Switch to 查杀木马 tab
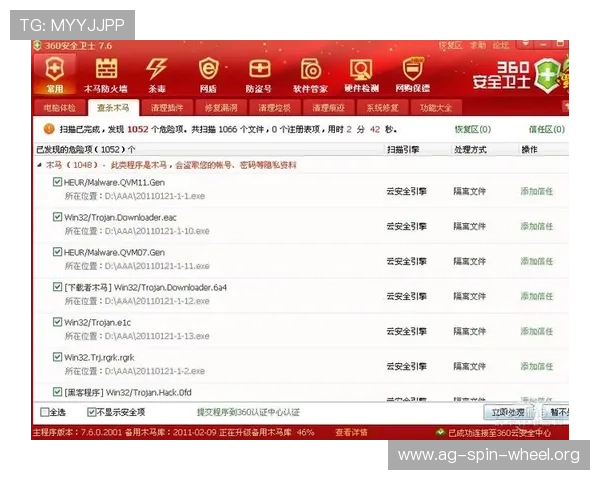Viewport: 600px width, 480px height. tap(113, 108)
